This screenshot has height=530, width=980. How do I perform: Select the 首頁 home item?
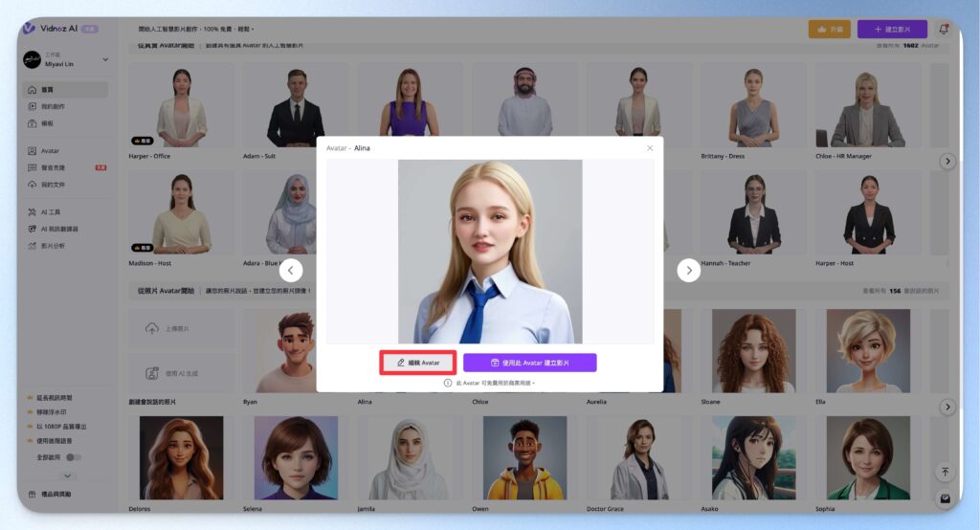[x=66, y=89]
